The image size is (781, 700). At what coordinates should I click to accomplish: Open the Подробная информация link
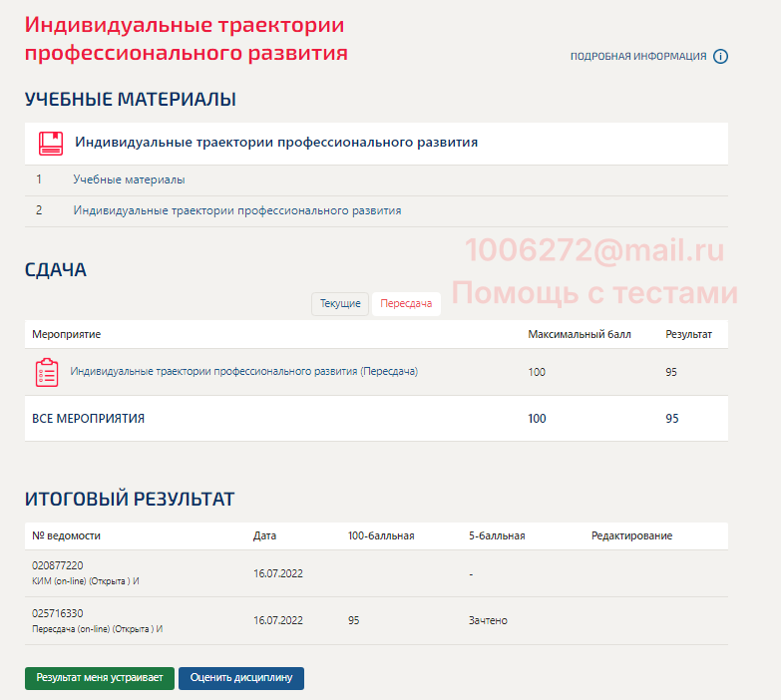(637, 57)
